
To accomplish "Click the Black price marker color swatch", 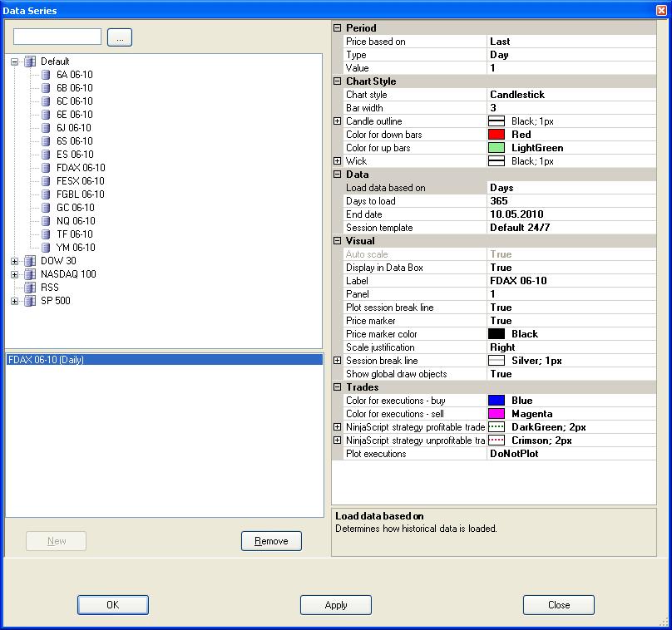I will [x=497, y=334].
